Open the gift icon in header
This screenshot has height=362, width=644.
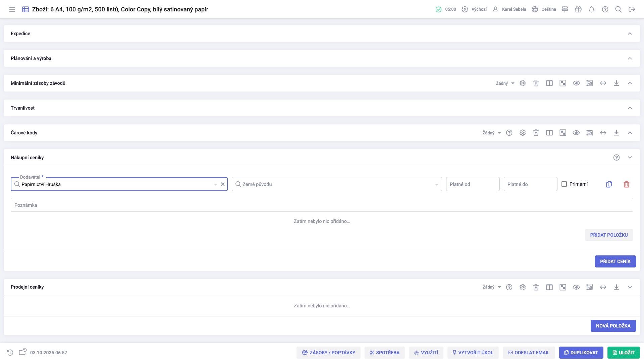click(x=578, y=9)
